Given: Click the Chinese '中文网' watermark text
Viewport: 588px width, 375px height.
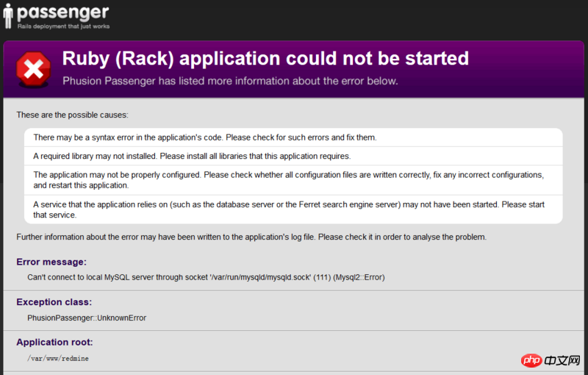Looking at the screenshot, I should [x=562, y=360].
